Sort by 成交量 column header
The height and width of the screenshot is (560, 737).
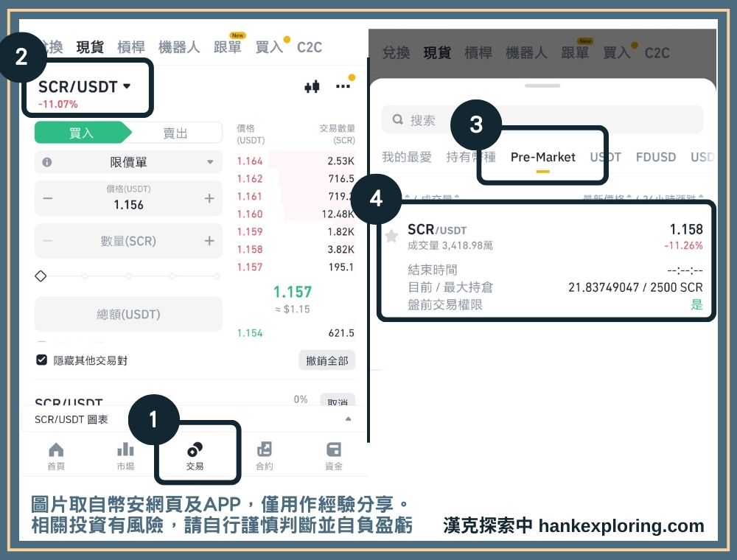tap(441, 197)
